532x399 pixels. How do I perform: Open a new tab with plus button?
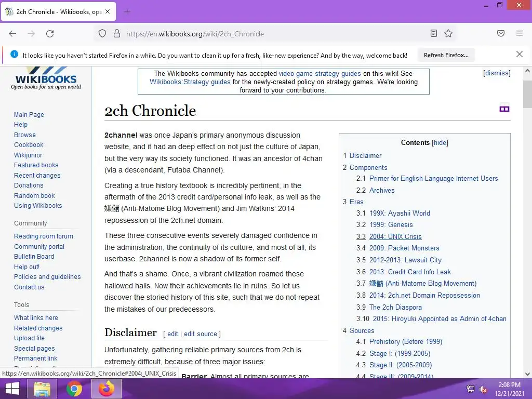coord(127,12)
